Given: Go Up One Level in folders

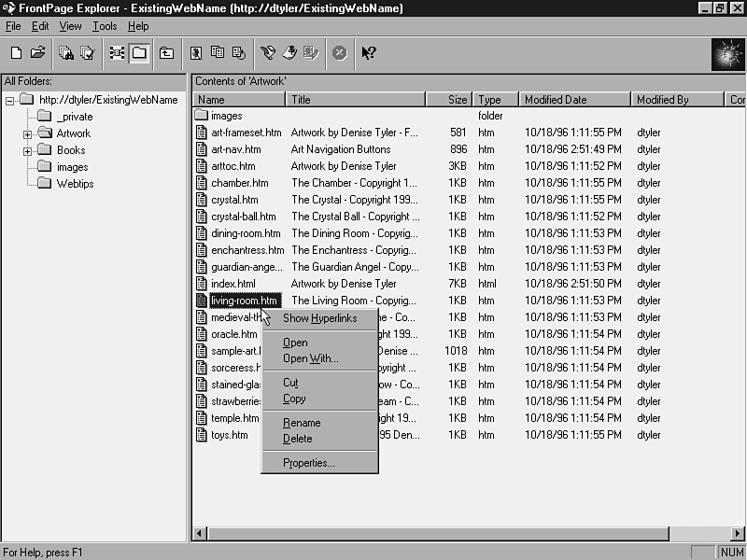Looking at the screenshot, I should (166, 53).
